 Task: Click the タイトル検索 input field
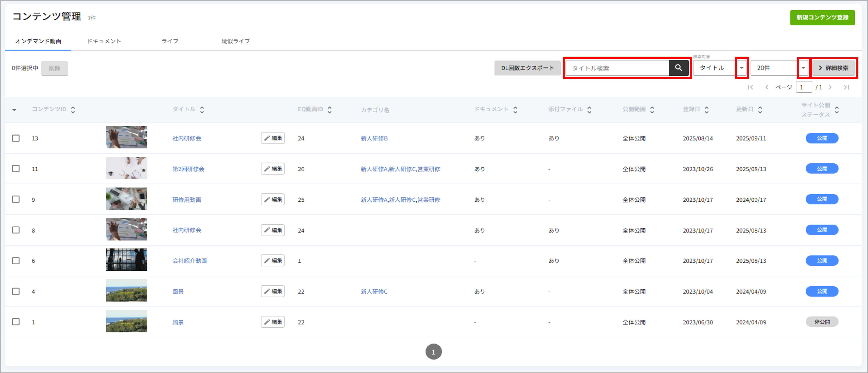617,68
